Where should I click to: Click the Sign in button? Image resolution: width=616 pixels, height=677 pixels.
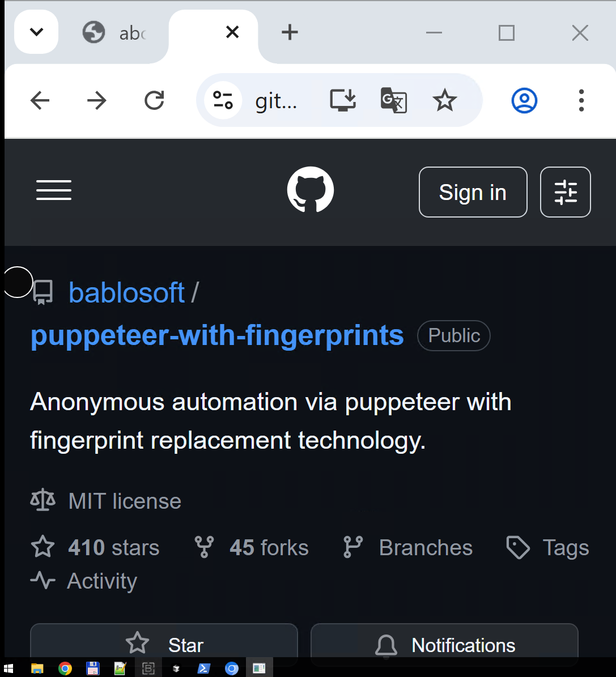point(473,192)
